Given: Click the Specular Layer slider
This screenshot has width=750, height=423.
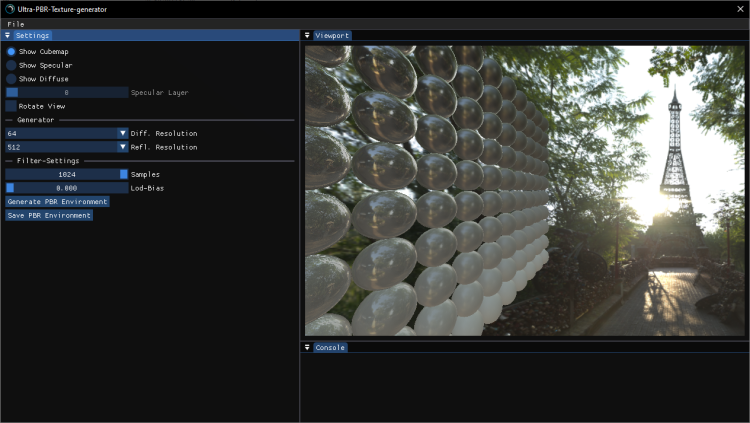Looking at the screenshot, I should click(66, 92).
